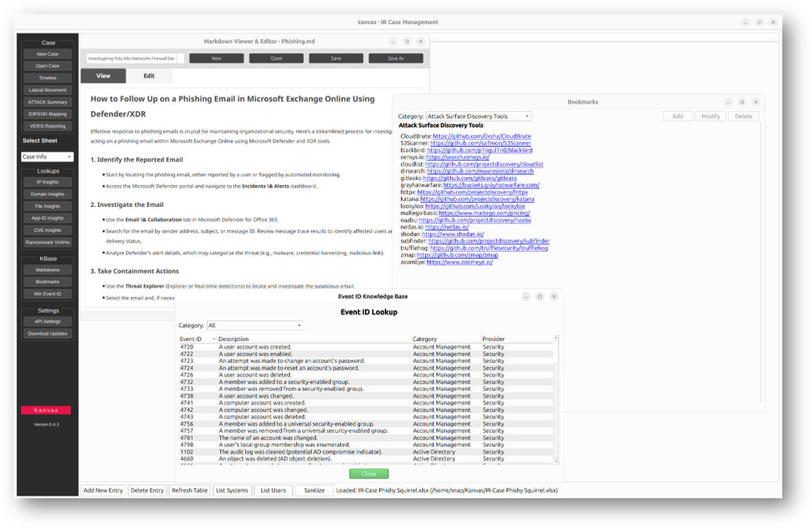Open the IP Insights lookup
The height and width of the screenshot is (528, 812).
point(47,181)
